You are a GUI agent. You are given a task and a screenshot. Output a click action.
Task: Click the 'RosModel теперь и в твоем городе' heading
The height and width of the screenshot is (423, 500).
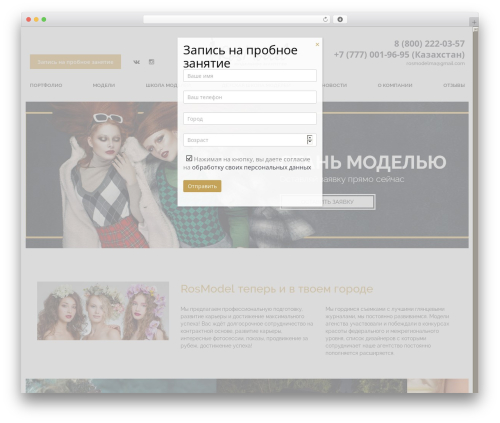coord(277,289)
